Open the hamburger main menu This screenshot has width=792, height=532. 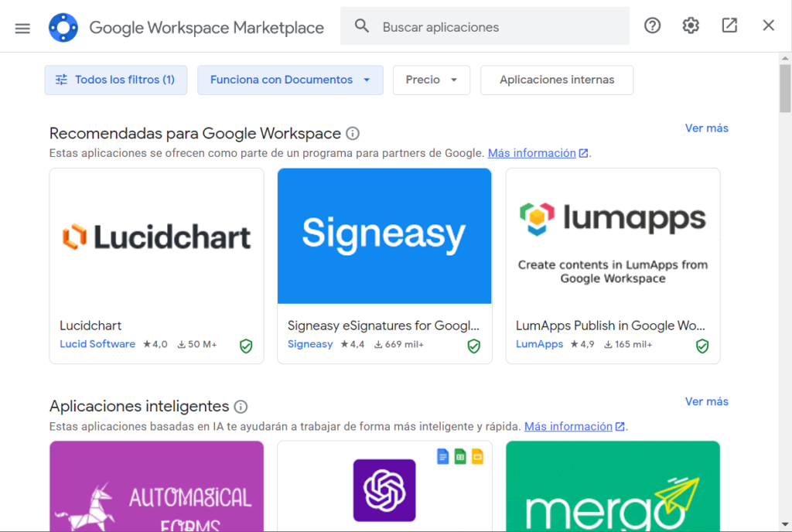(x=22, y=27)
